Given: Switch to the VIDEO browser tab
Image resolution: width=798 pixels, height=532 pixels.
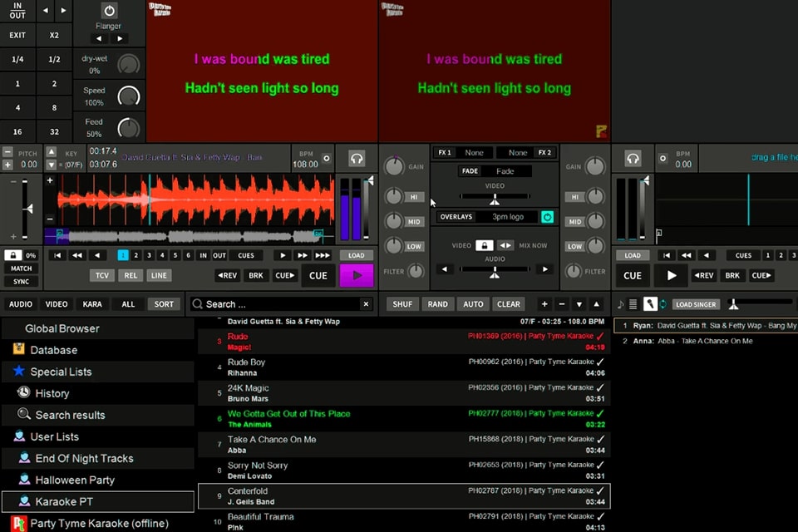Looking at the screenshot, I should click(57, 304).
